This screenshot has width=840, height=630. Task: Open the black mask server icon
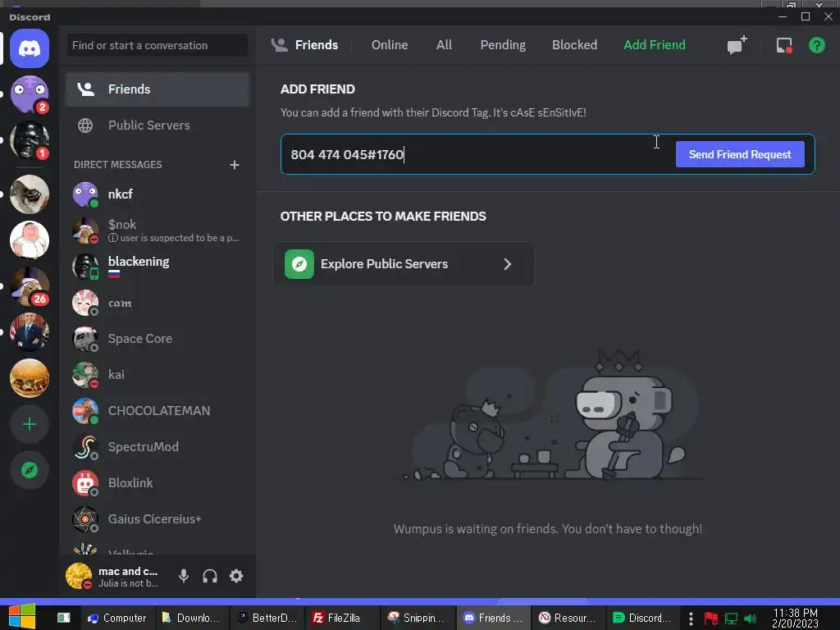tap(30, 141)
